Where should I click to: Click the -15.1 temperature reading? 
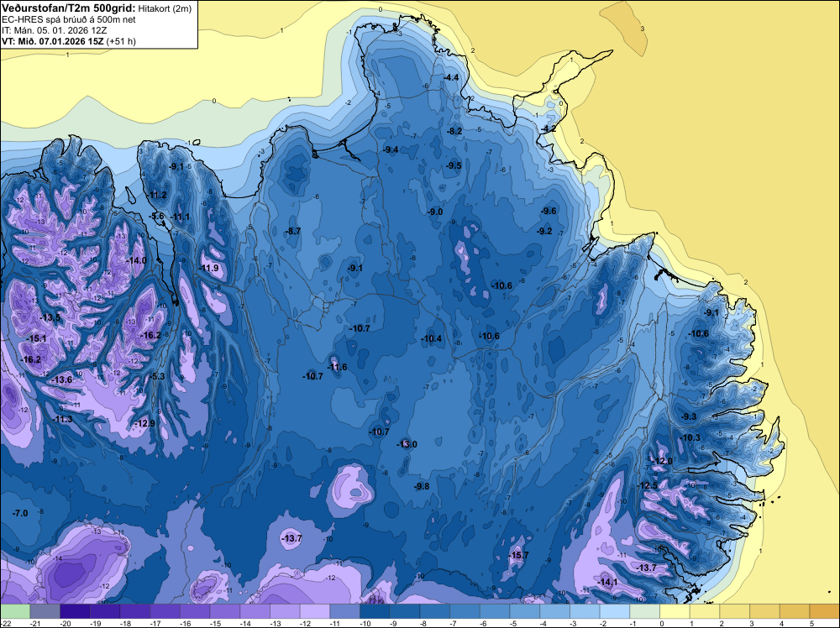point(36,338)
